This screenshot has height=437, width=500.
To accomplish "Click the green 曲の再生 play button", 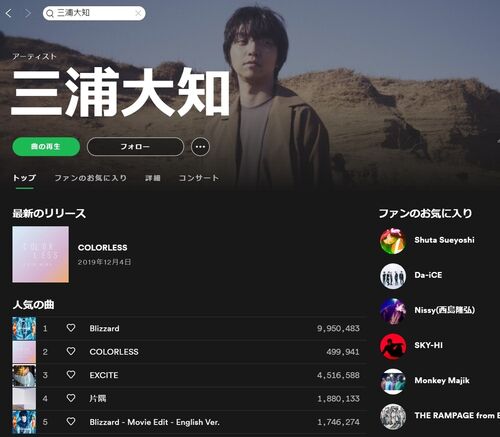I will [x=46, y=147].
